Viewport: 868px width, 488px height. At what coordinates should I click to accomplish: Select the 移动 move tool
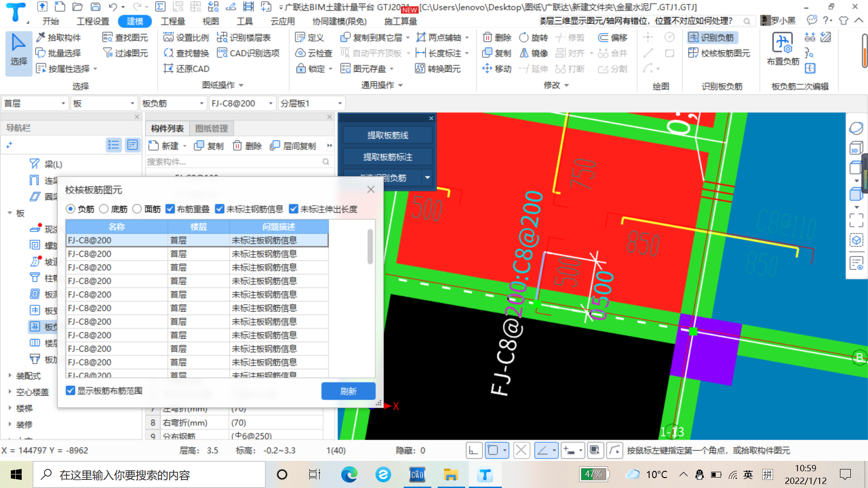point(497,69)
